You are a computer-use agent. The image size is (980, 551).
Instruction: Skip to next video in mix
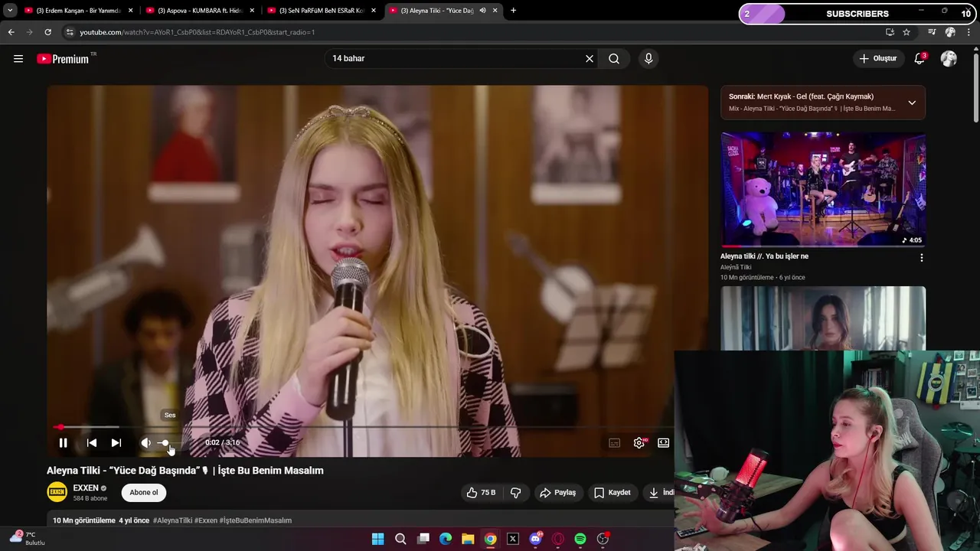pos(116,443)
